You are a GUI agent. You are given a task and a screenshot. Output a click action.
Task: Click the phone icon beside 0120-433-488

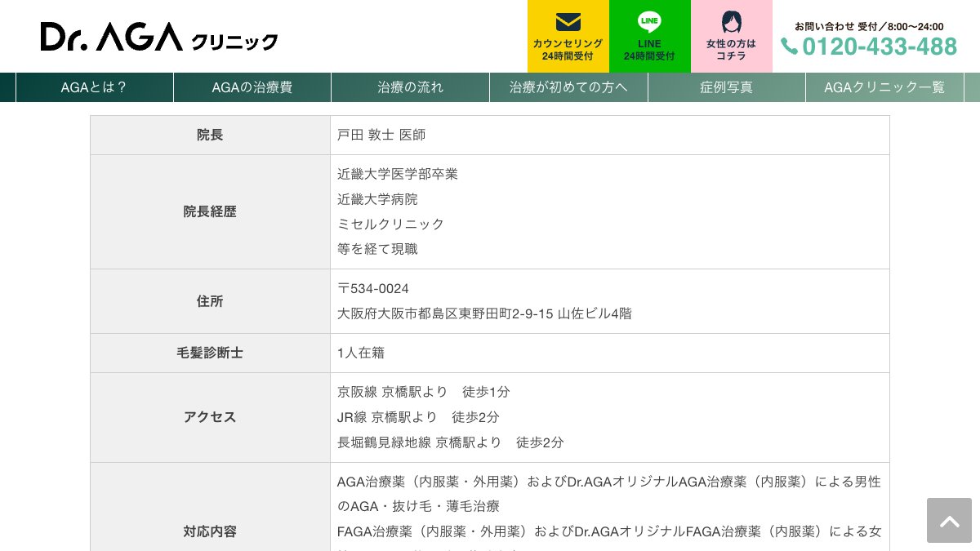(789, 47)
